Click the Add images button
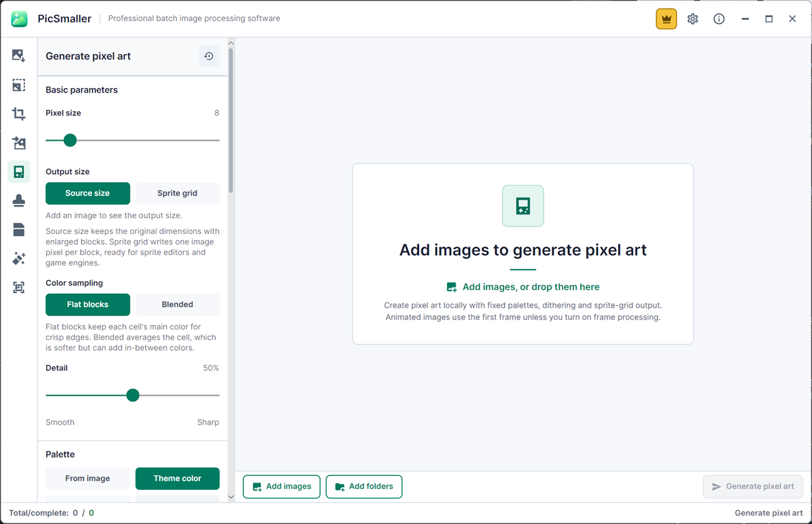 (281, 487)
